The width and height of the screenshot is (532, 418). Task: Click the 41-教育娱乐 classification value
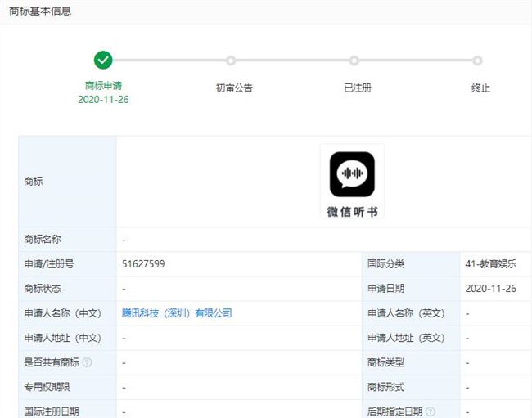pos(491,263)
